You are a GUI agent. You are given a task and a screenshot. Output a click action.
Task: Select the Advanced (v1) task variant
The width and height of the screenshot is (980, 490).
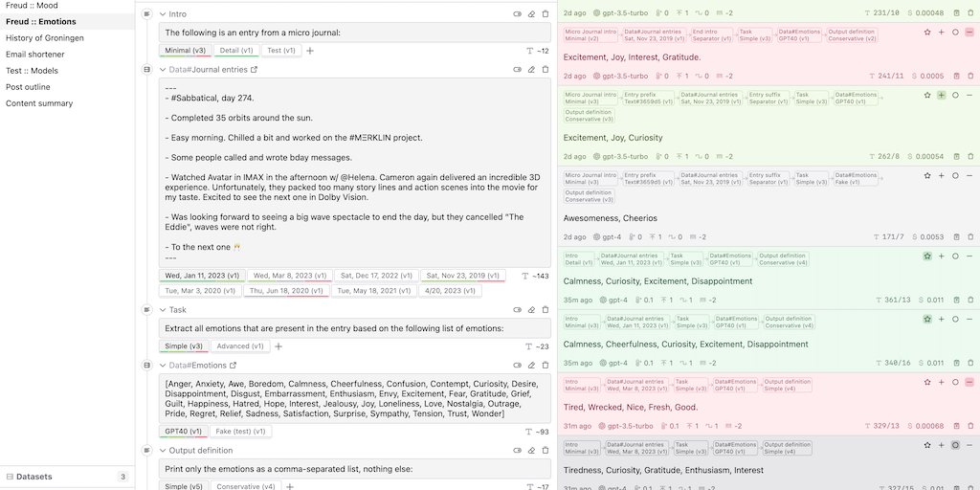click(240, 346)
